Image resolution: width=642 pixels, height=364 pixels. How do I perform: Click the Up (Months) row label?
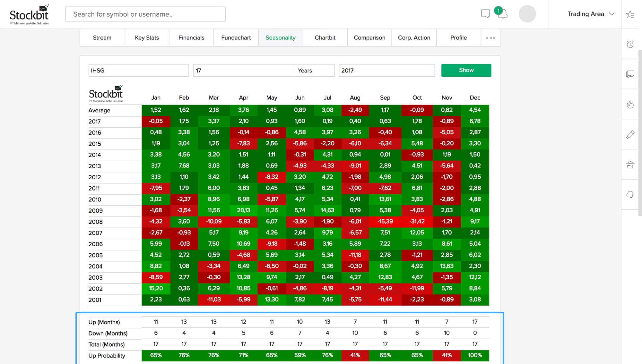(x=104, y=322)
